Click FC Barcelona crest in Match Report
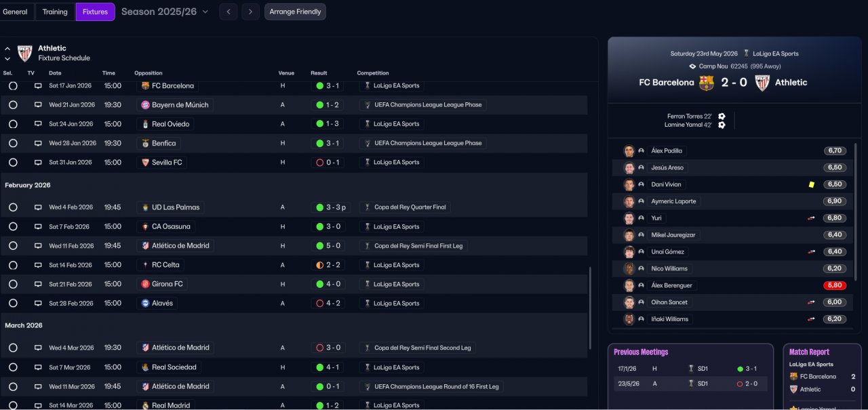This screenshot has height=410, width=868. [x=793, y=377]
